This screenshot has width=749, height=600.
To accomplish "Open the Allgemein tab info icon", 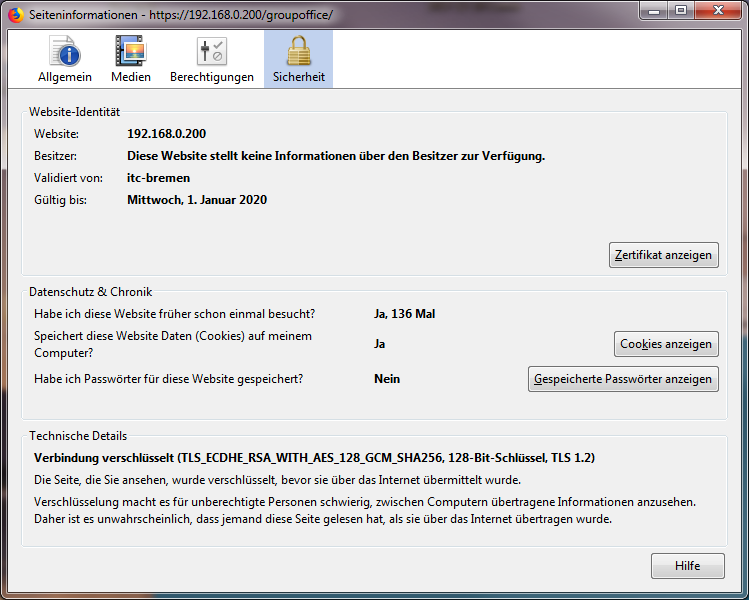I will click(65, 51).
